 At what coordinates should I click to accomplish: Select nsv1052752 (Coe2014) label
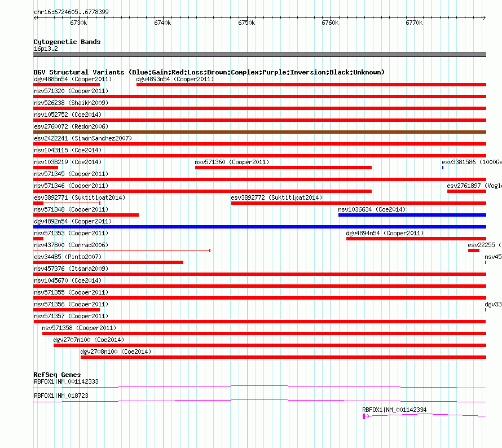pyautogui.click(x=68, y=115)
